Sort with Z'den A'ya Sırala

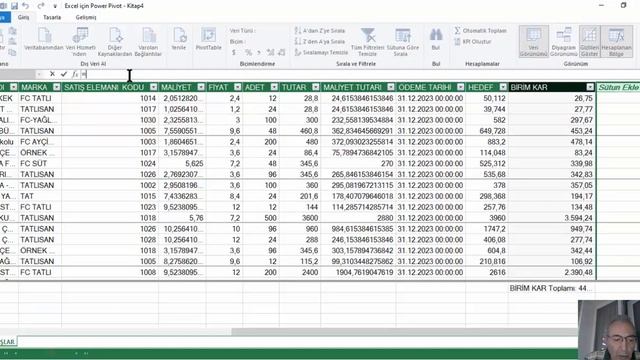pyautogui.click(x=320, y=42)
